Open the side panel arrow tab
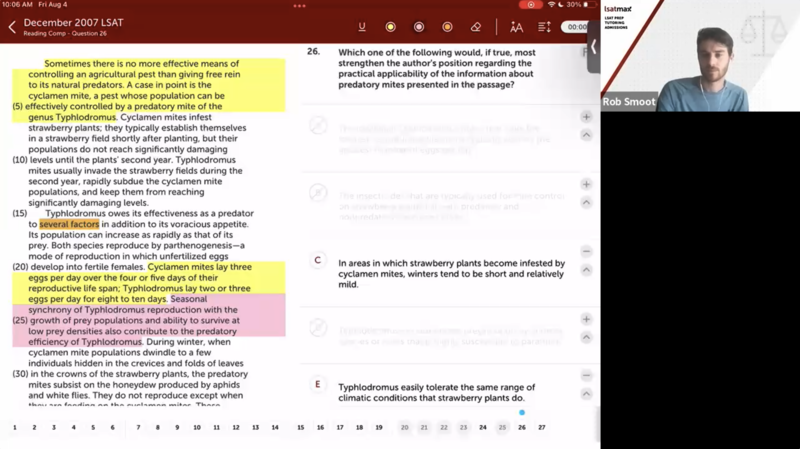 [x=593, y=46]
